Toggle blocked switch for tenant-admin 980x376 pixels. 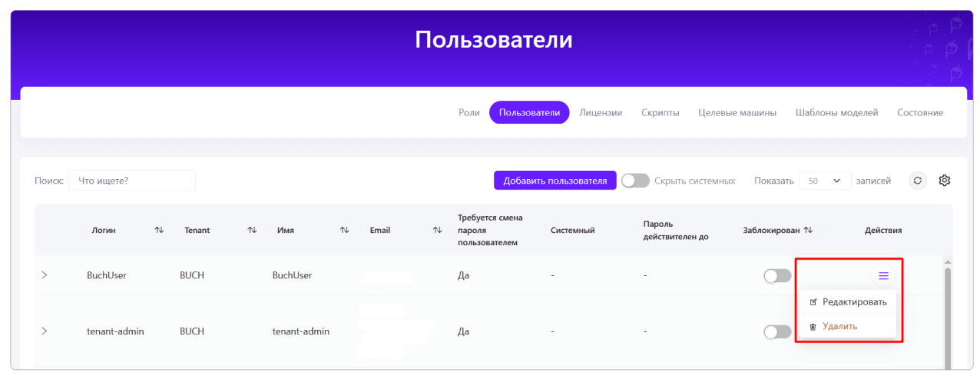(777, 331)
